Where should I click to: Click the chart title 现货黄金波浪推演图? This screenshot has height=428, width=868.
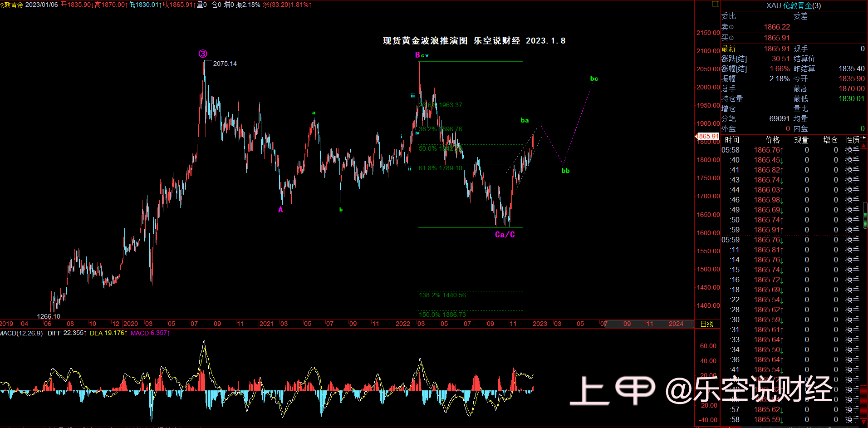425,41
